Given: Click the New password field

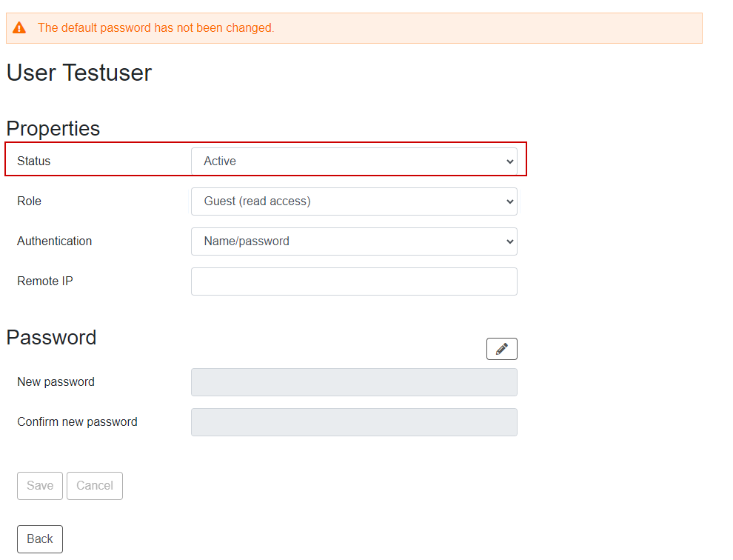Looking at the screenshot, I should [354, 382].
